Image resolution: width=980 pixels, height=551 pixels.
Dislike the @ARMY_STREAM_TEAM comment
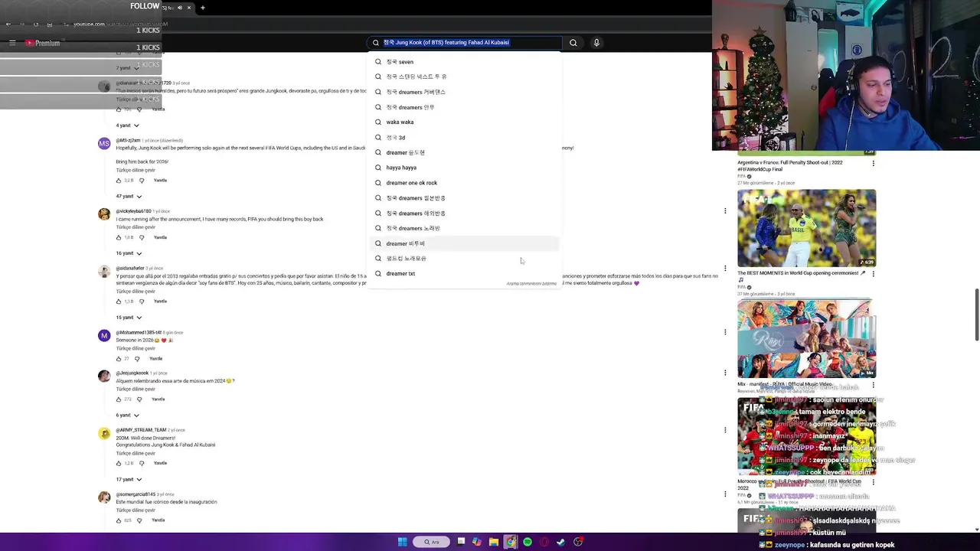(x=142, y=464)
